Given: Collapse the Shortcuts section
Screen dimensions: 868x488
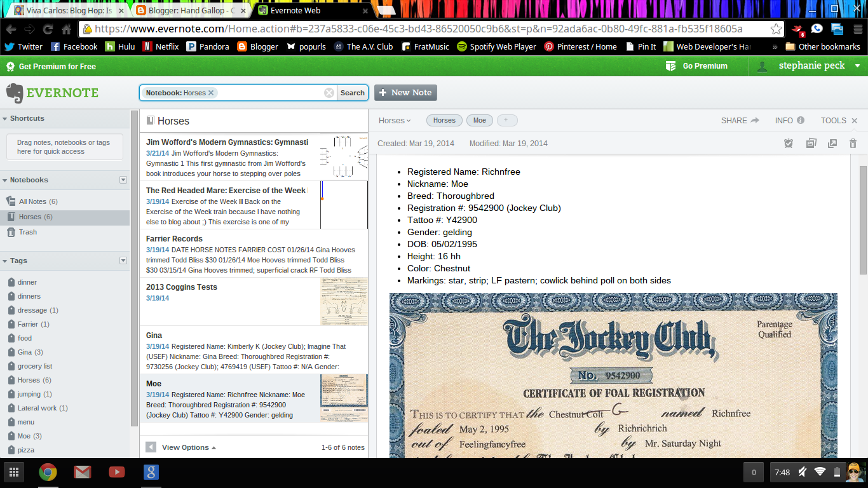Looking at the screenshot, I should (5, 119).
